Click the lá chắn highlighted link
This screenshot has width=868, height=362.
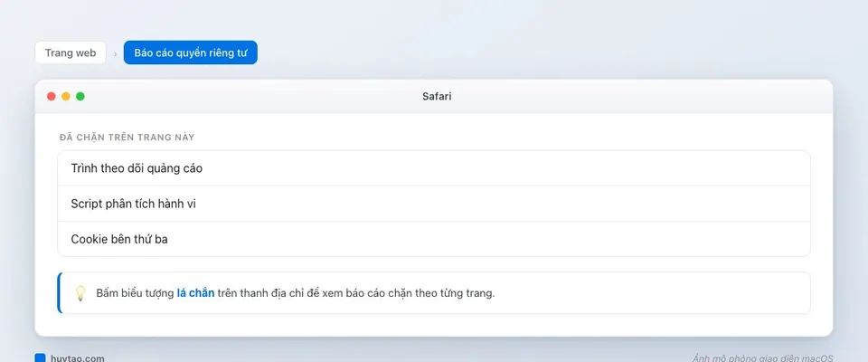click(195, 292)
